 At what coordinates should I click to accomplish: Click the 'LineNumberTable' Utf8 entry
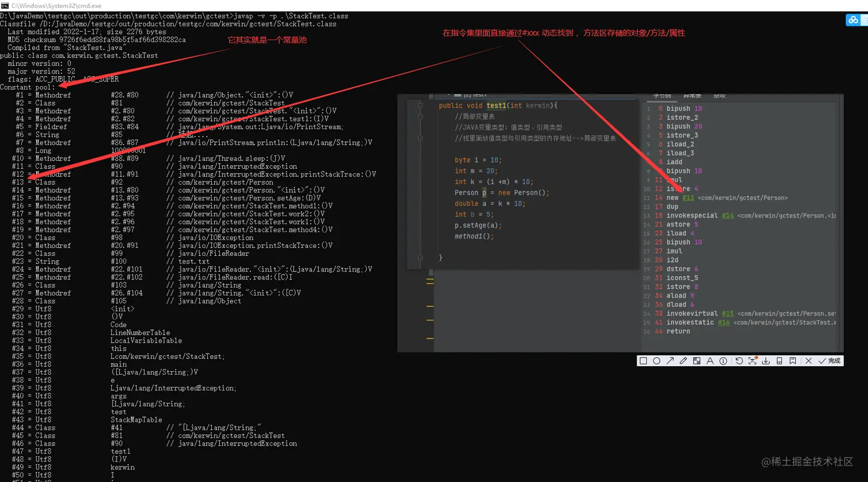click(x=140, y=332)
